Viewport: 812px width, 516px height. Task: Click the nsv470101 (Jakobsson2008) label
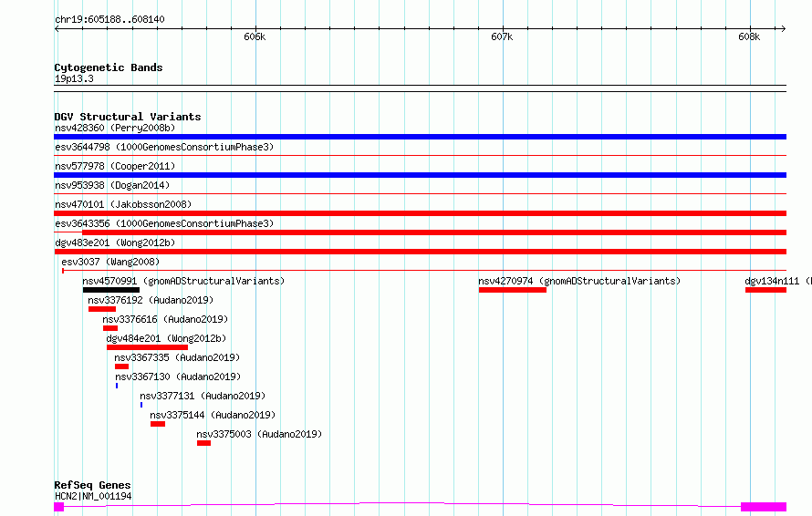[x=123, y=204]
